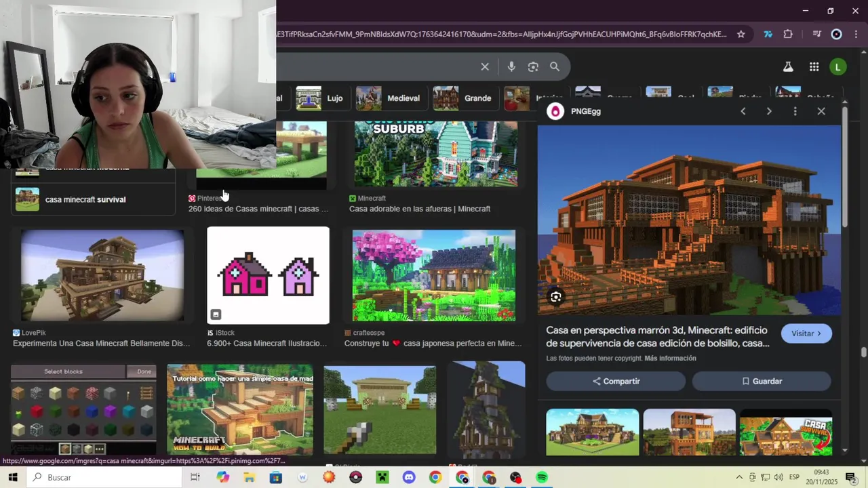Screen dimensions: 868x488
Task: Click the large brown house preview image
Action: (689, 220)
